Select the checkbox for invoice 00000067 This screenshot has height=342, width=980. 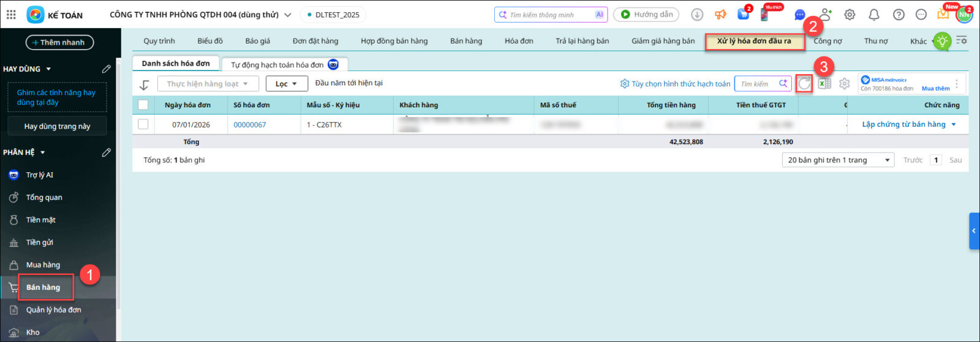pos(143,124)
